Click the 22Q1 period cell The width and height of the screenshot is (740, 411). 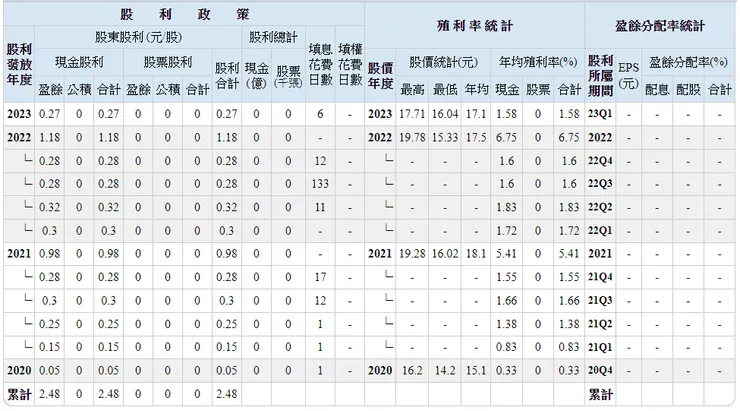tap(600, 231)
